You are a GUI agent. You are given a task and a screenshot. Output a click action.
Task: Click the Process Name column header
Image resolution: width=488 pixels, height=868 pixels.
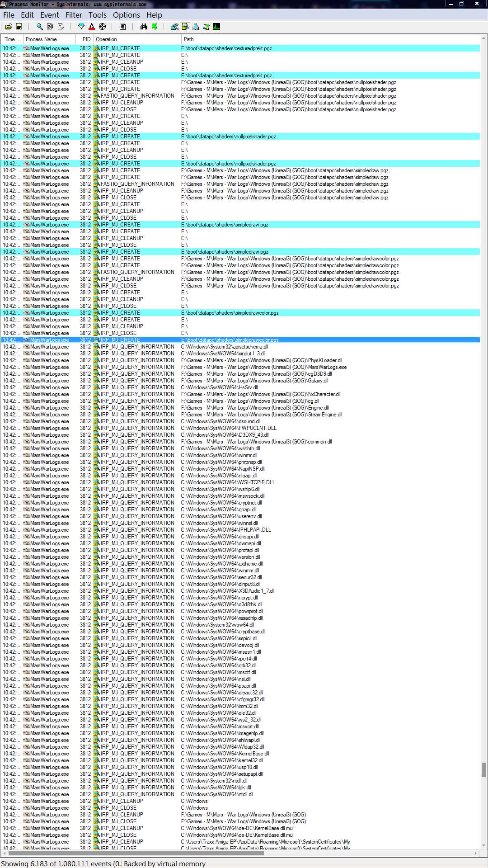pyautogui.click(x=49, y=39)
